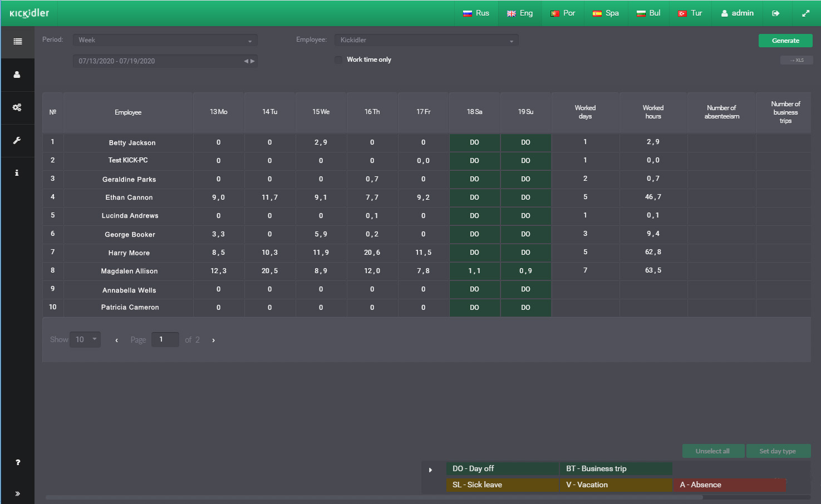Open the Employee Kickidler dropdown
This screenshot has width=821, height=504.
pyautogui.click(x=426, y=40)
